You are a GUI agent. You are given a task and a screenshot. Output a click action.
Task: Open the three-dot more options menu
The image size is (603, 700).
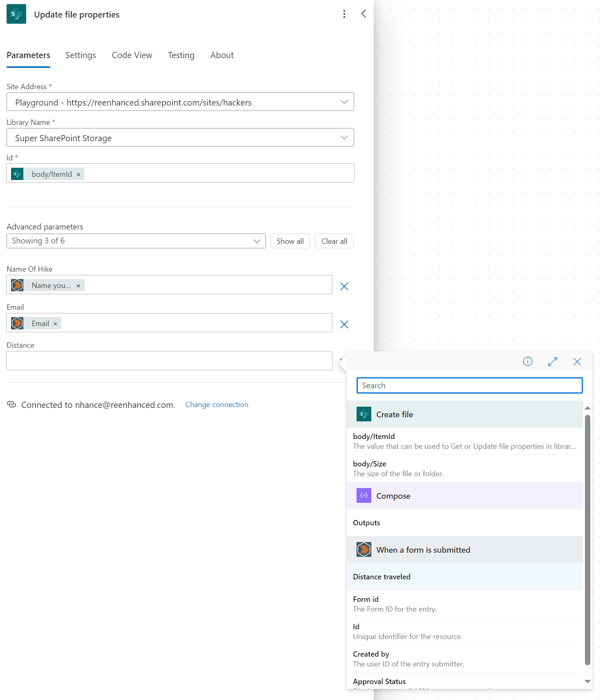344,14
